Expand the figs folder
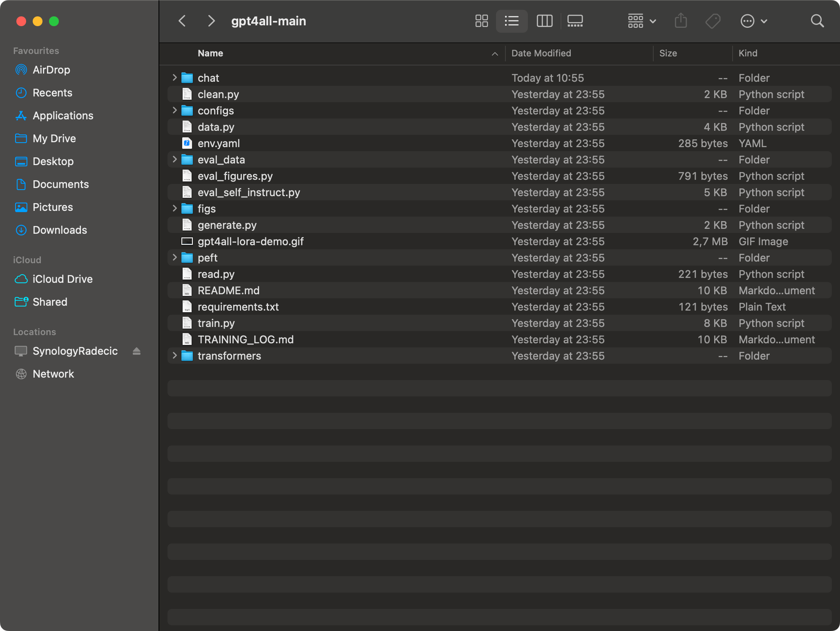This screenshot has height=631, width=840. coord(174,208)
